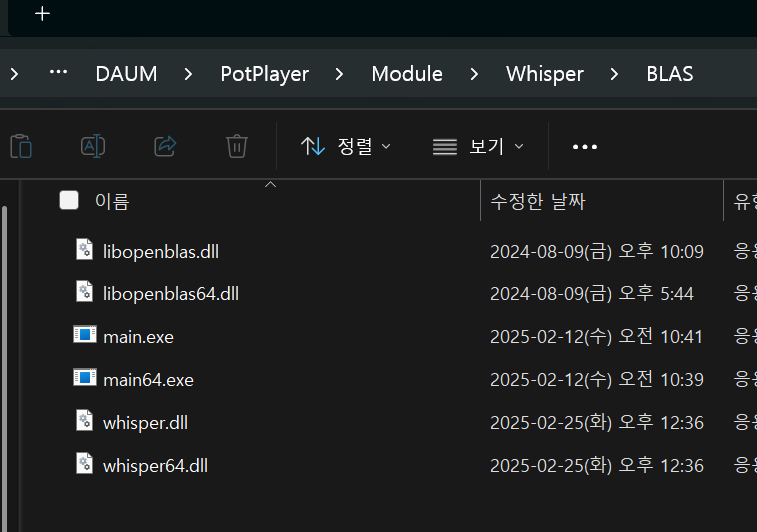
Task: Open a new tab with plus button
Action: 43,14
